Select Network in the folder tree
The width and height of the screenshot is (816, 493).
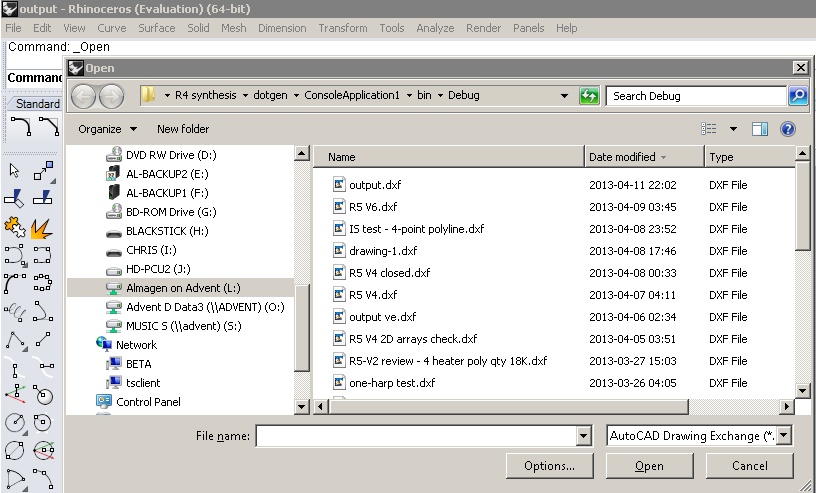click(136, 345)
